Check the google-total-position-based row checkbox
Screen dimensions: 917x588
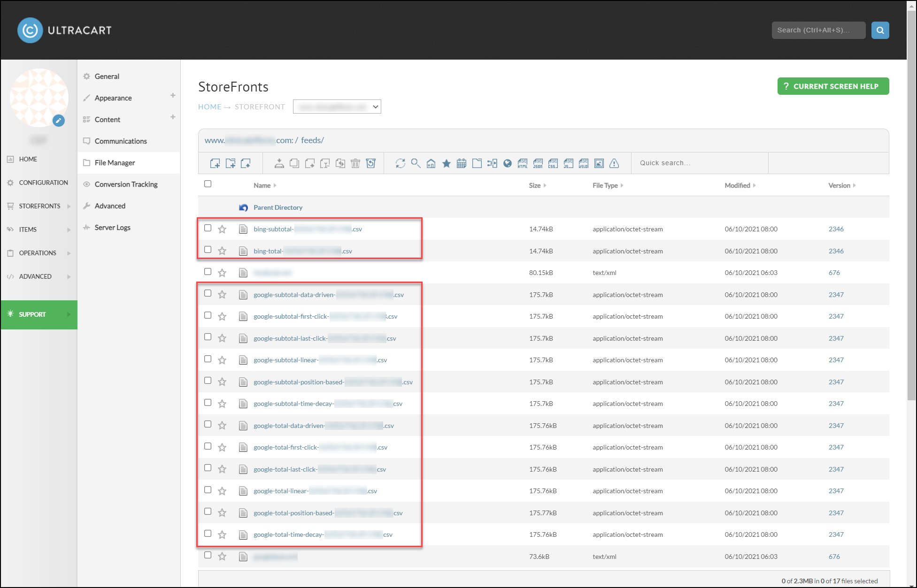(x=208, y=512)
